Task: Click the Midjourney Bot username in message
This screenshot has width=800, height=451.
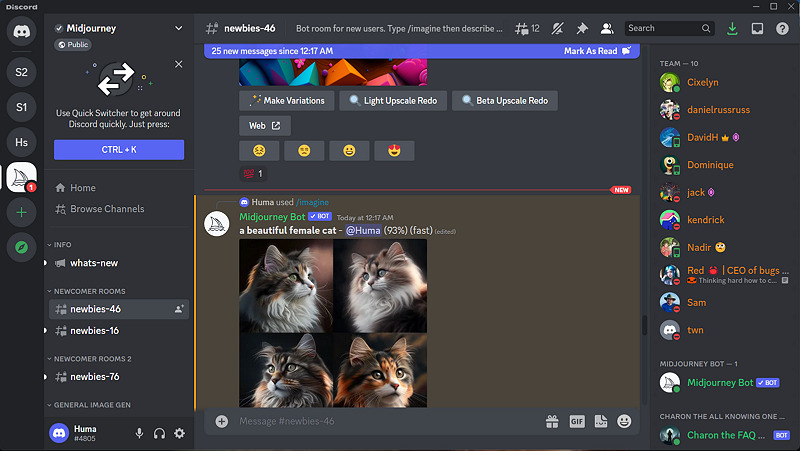Action: coord(272,217)
